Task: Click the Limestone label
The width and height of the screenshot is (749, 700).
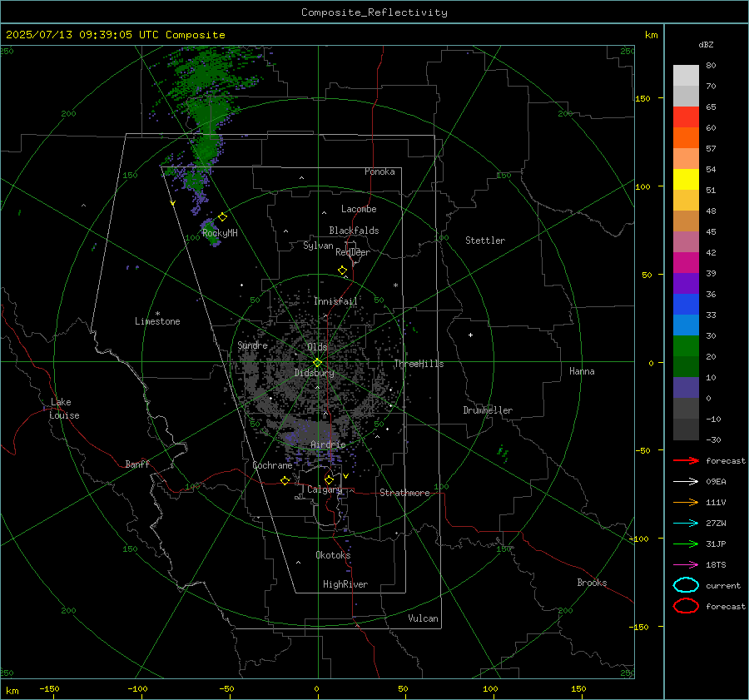Action: [x=157, y=321]
